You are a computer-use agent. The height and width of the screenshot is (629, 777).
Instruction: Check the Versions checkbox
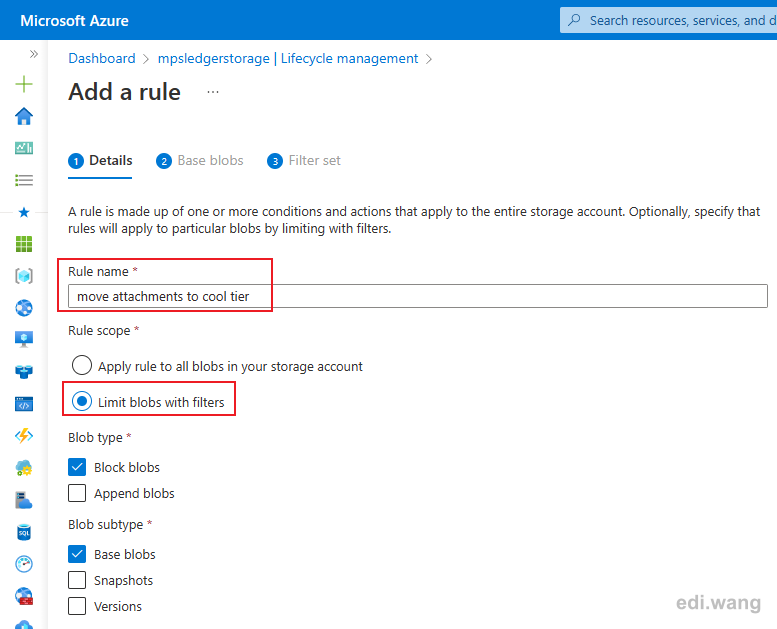77,606
